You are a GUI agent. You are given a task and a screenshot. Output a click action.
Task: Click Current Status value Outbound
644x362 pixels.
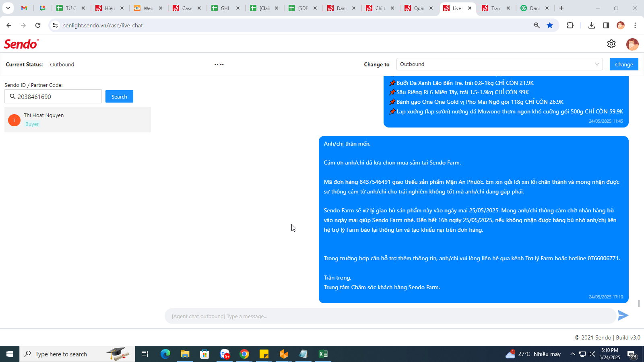click(62, 64)
